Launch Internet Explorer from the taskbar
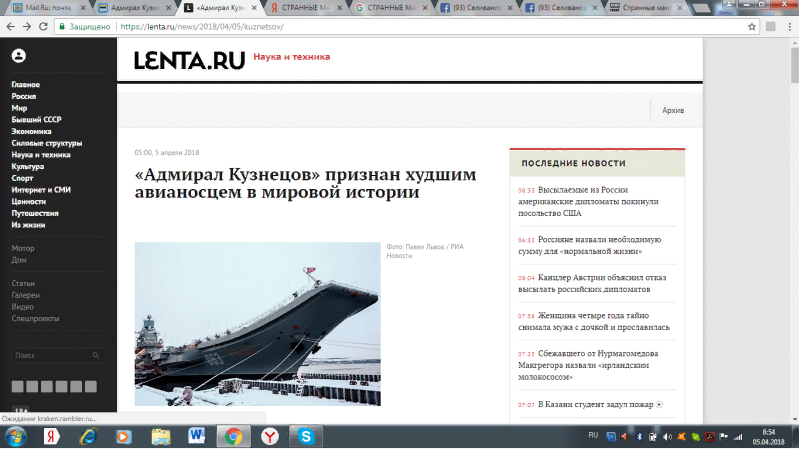This screenshot has width=799, height=449. click(x=88, y=436)
